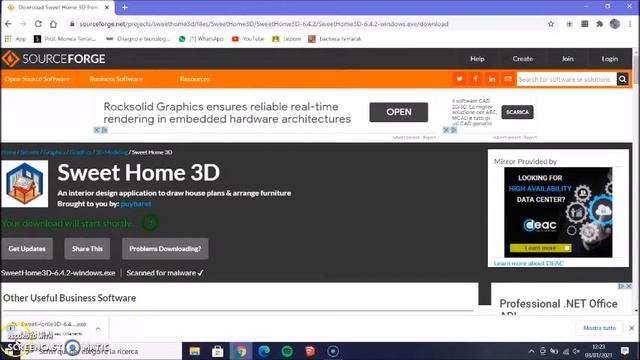Bookmark this page with the star icon

(x=551, y=24)
